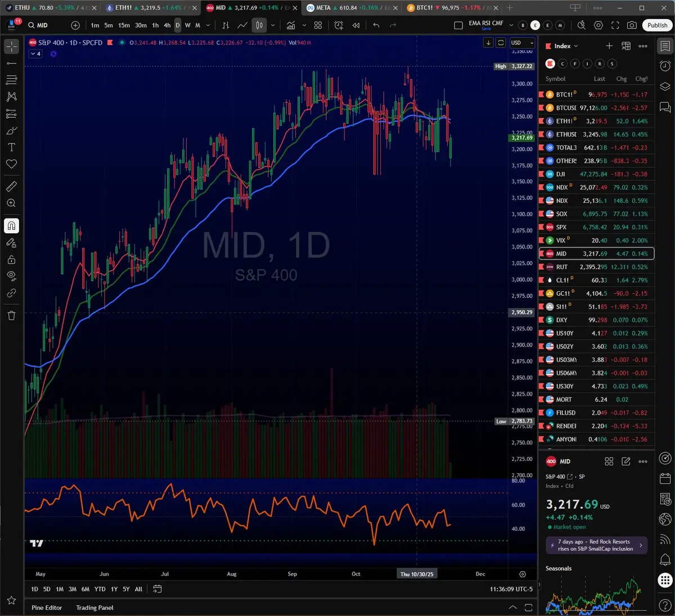Select the trend line drawing tool
This screenshot has width=675, height=616.
click(11, 64)
